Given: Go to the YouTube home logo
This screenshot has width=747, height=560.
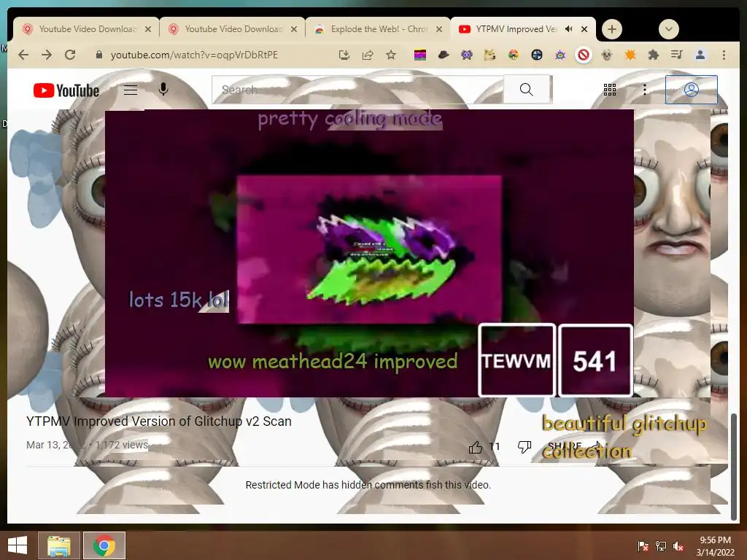Looking at the screenshot, I should click(x=66, y=90).
